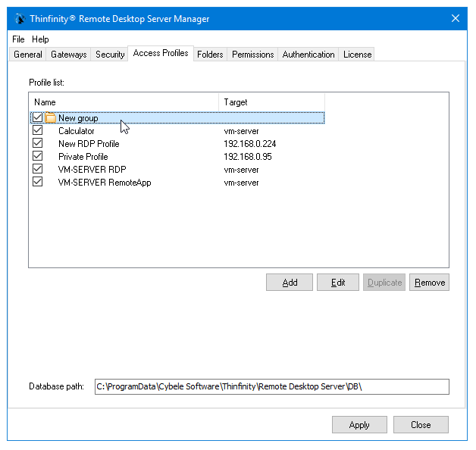Switch to the Authentication tab
Image resolution: width=476 pixels, height=450 pixels.
(x=308, y=55)
